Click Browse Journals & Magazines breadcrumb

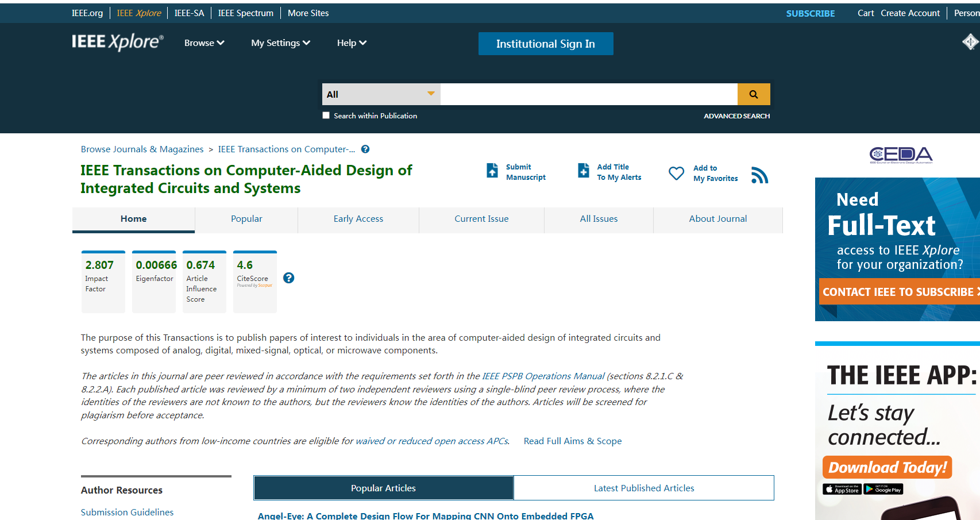point(142,149)
